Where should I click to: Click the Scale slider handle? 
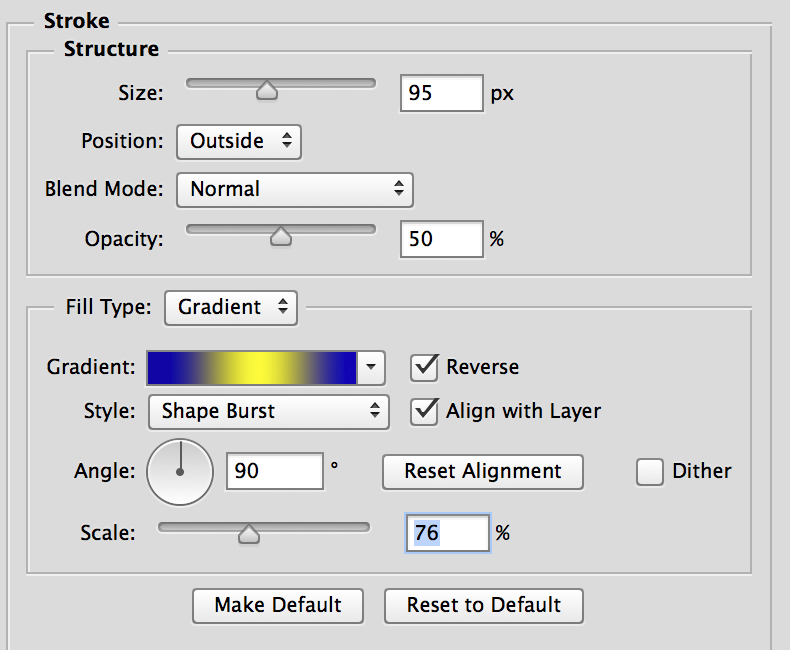click(248, 534)
